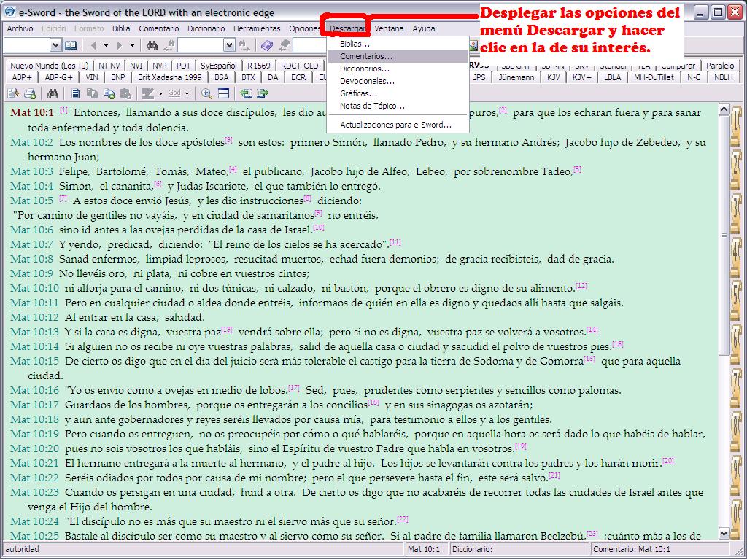Viewport: 747px width, 560px height.
Task: Click the open-book Bible lookup icon
Action: pyautogui.click(x=71, y=45)
